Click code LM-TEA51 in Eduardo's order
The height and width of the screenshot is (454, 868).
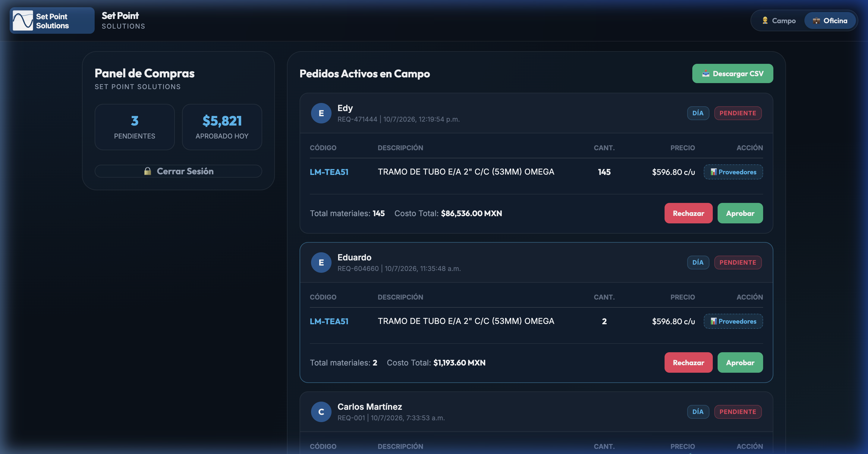[x=329, y=322]
